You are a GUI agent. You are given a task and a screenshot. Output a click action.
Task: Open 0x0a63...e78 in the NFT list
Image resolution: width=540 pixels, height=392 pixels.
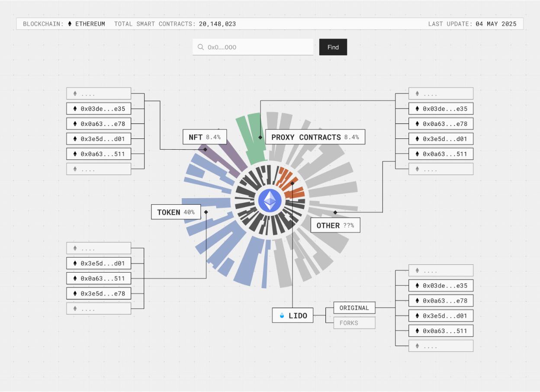coord(99,124)
